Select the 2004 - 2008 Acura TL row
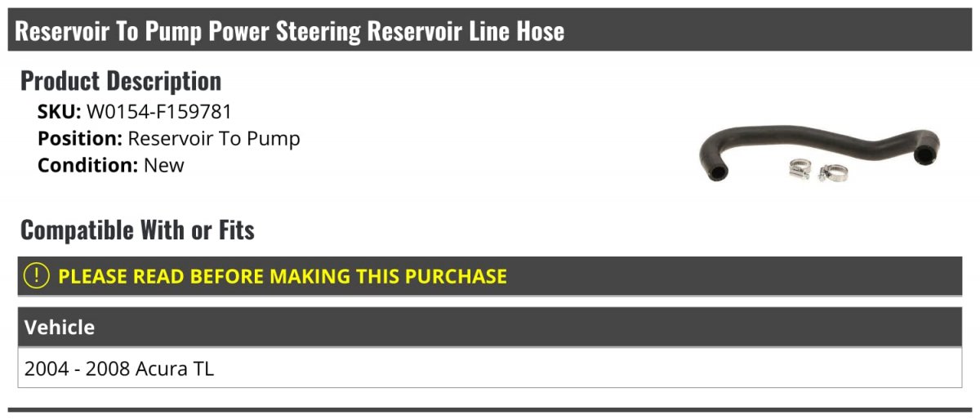This screenshot has height=420, width=980. (x=119, y=369)
